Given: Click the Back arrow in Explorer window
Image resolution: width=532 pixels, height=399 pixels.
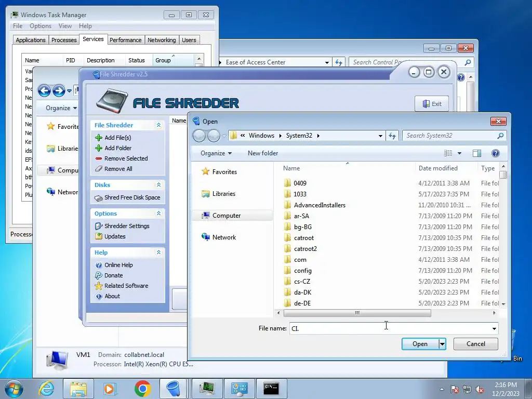Looking at the screenshot, I should 44,90.
